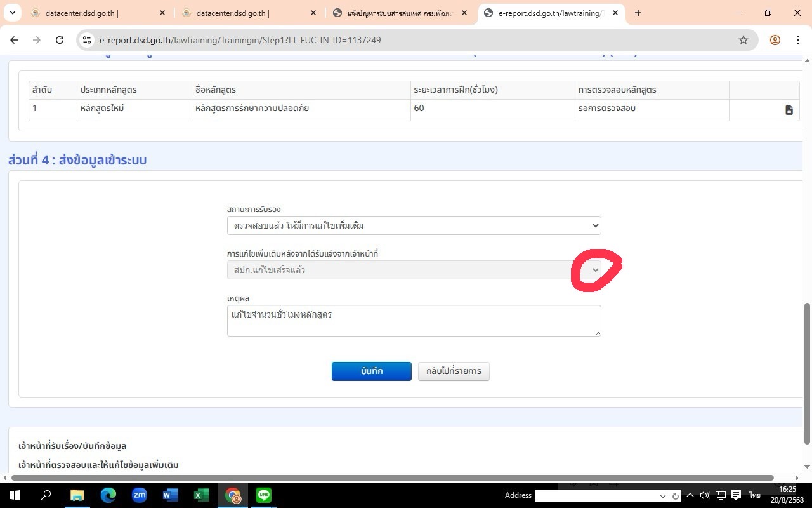The width and height of the screenshot is (812, 508).
Task: Expand the tab search chevron
Action: click(13, 13)
